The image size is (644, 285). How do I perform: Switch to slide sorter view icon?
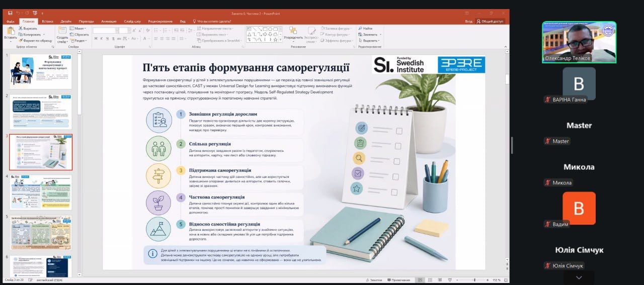(430, 280)
